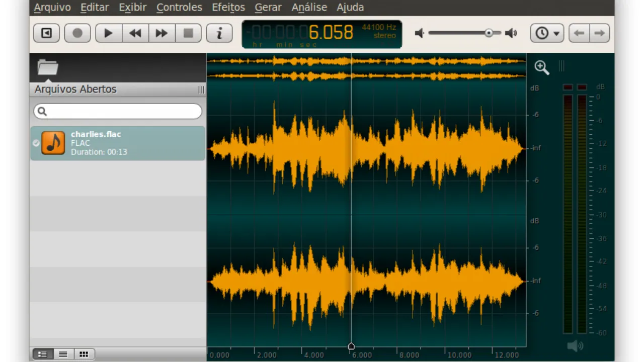The height and width of the screenshot is (362, 644).
Task: Click the zoom magnifier icon
Action: click(x=541, y=67)
